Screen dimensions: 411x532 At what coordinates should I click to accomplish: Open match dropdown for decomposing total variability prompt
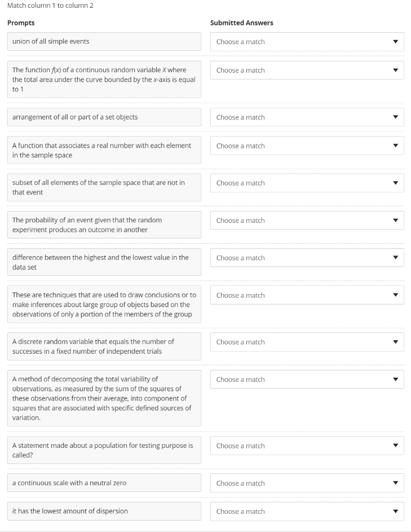(x=306, y=379)
